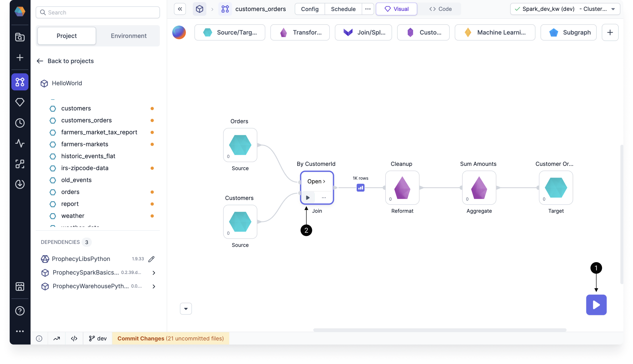Select the Sum Amounts Aggregate gem
633x364 pixels.
(479, 188)
